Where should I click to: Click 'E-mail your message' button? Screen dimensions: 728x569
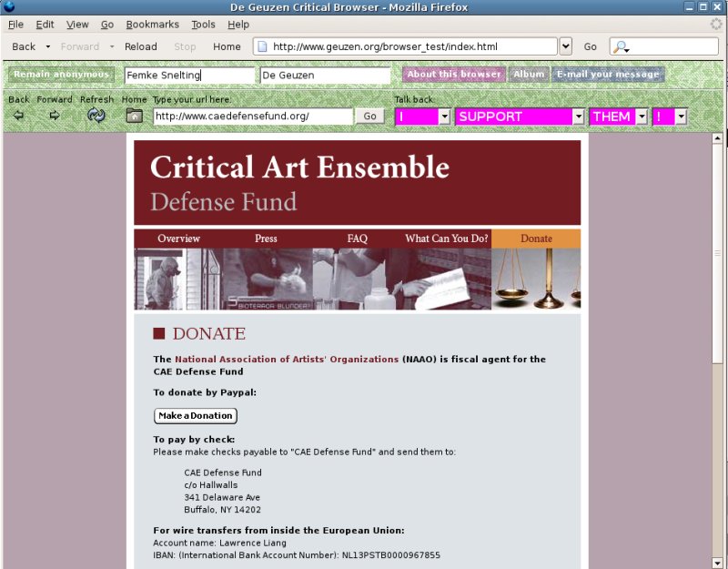click(608, 75)
